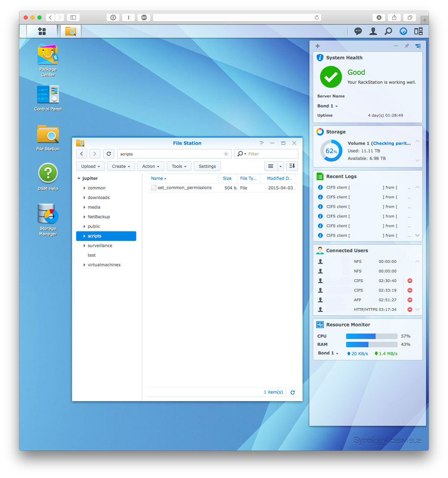Expand the downloads folder arrow

84,198
